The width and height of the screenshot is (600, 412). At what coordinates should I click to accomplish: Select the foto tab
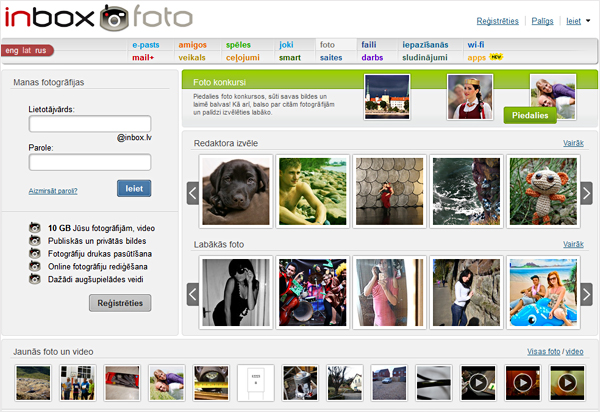pyautogui.click(x=327, y=45)
